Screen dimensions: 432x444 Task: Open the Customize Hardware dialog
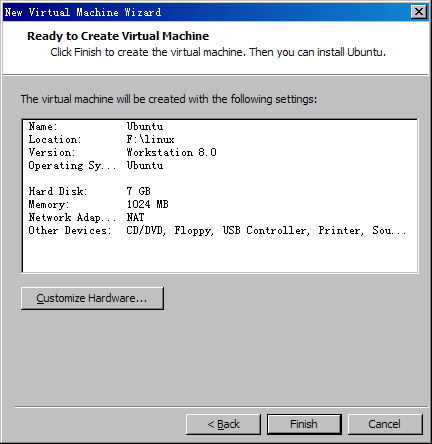92,298
